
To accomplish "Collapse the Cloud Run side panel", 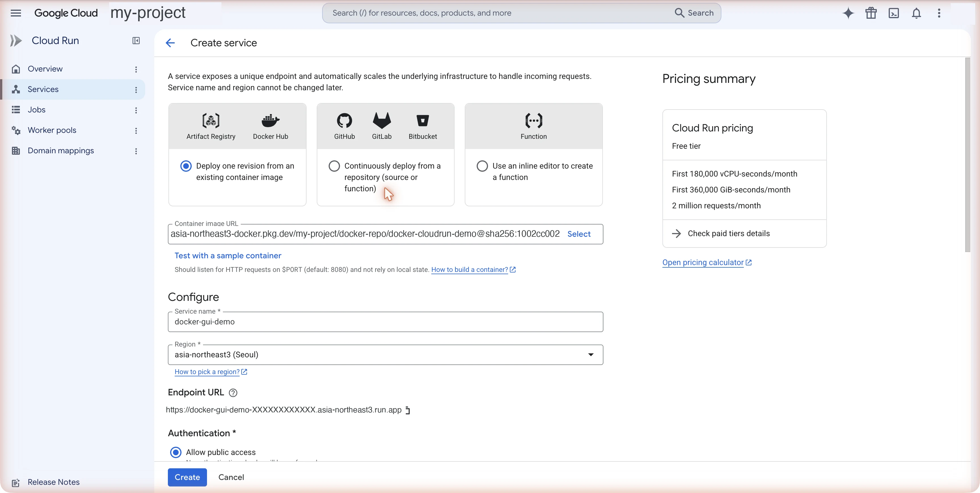I will pyautogui.click(x=136, y=40).
